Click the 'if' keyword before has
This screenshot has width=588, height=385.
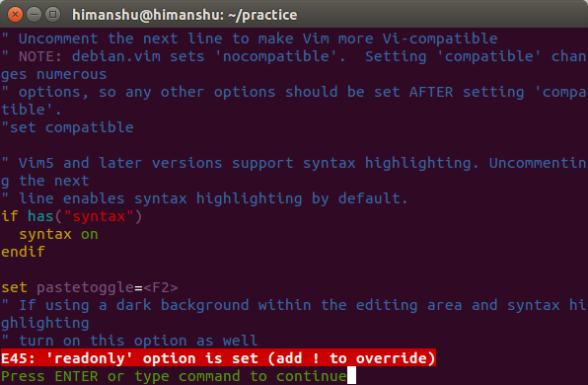click(10, 216)
